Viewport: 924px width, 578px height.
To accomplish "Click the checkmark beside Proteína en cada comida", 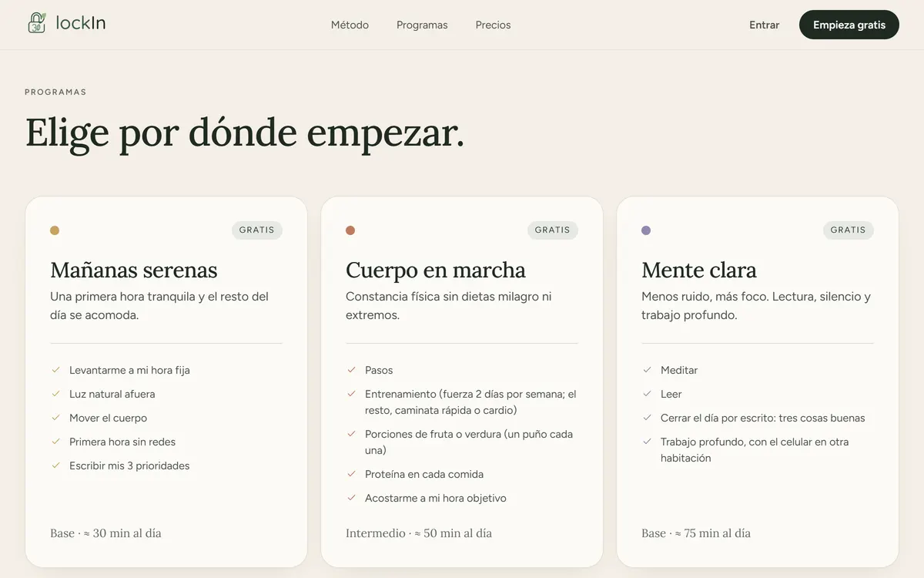I will click(x=351, y=474).
